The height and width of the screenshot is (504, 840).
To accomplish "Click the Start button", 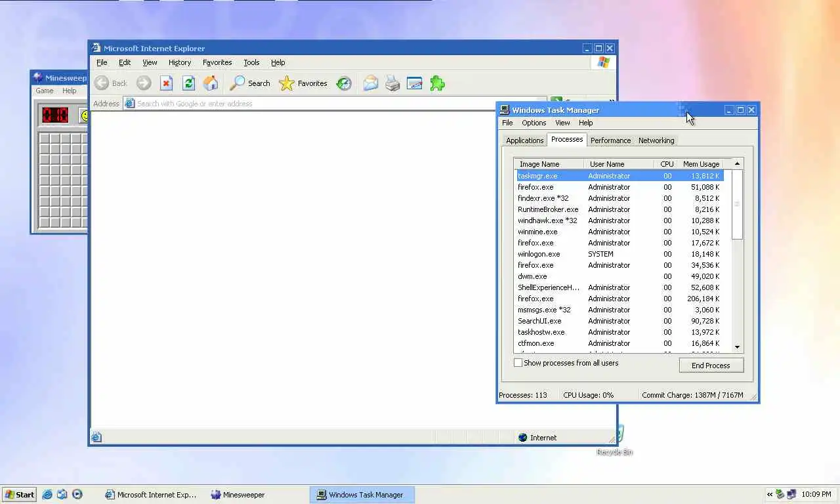I will (19, 495).
